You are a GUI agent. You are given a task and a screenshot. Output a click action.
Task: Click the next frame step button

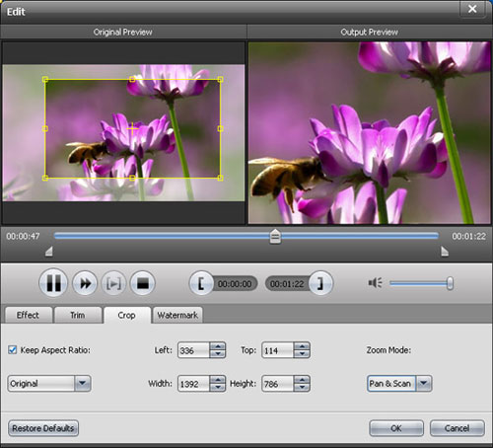pyautogui.click(x=113, y=283)
